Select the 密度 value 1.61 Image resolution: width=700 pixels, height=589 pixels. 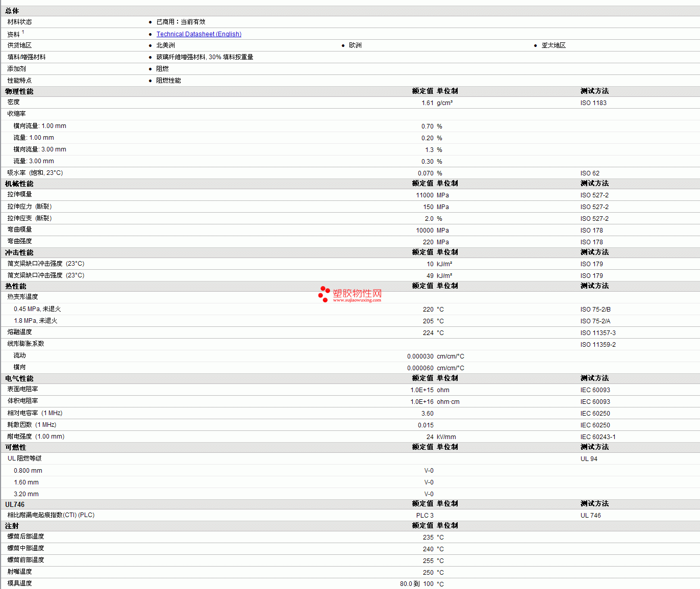coord(428,103)
